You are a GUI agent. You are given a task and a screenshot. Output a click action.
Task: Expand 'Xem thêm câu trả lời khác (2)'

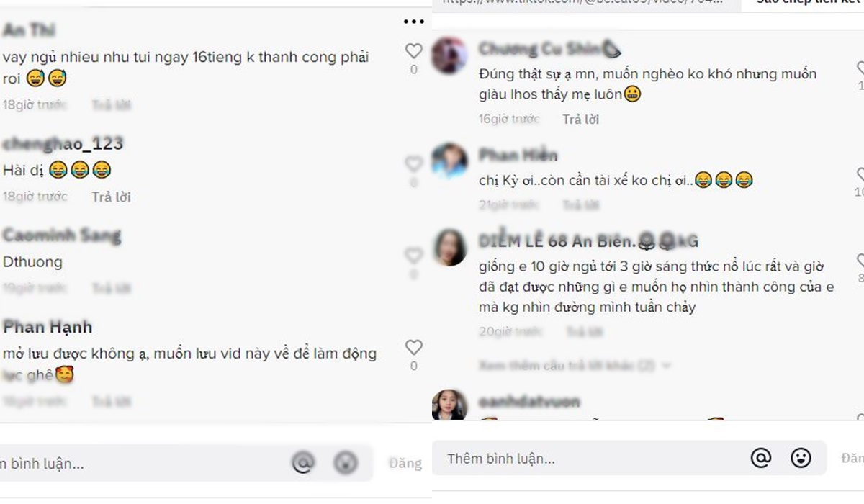(x=575, y=366)
